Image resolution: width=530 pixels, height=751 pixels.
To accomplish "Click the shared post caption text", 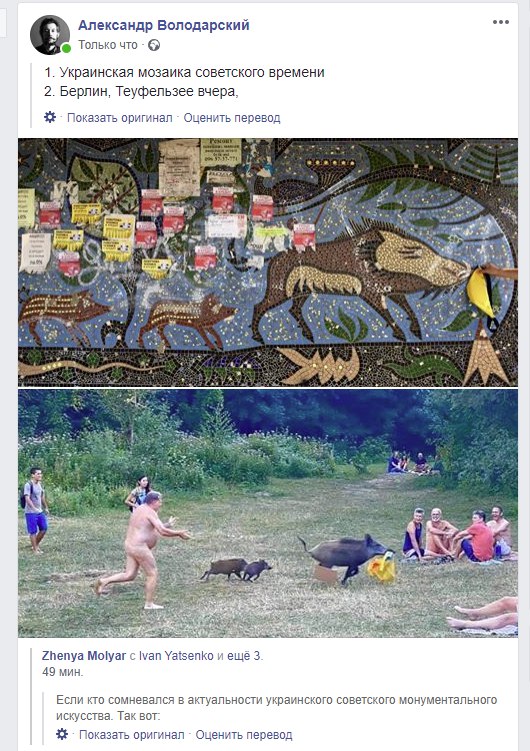I will tap(276, 708).
